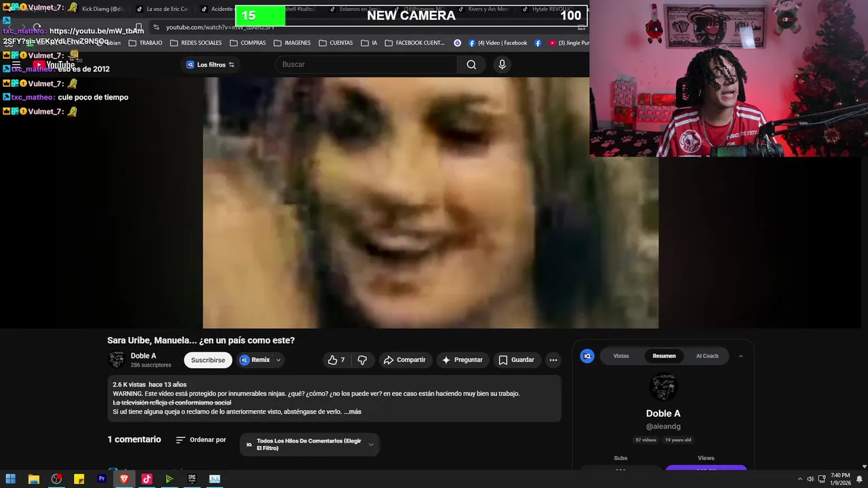The image size is (868, 488).
Task: Open the green play-triangle taskbar app
Action: coord(170,479)
